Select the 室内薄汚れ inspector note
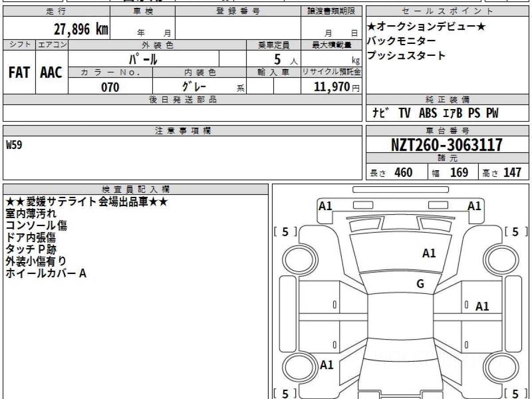This screenshot has height=399, width=532. pyautogui.click(x=31, y=214)
